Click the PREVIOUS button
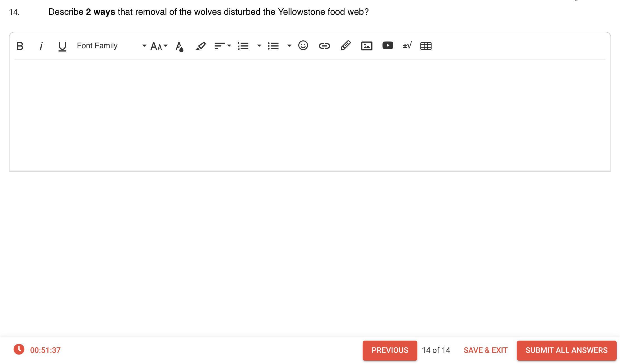Screen dimensions: 620x364 click(x=390, y=350)
